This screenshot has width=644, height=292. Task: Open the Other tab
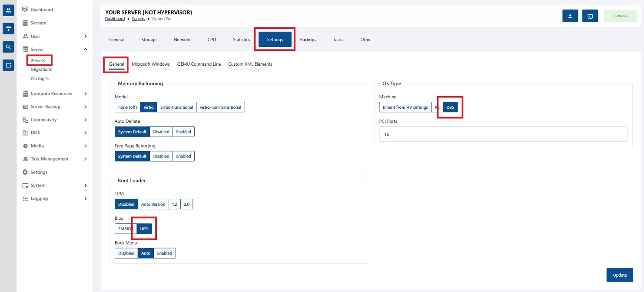coord(366,40)
